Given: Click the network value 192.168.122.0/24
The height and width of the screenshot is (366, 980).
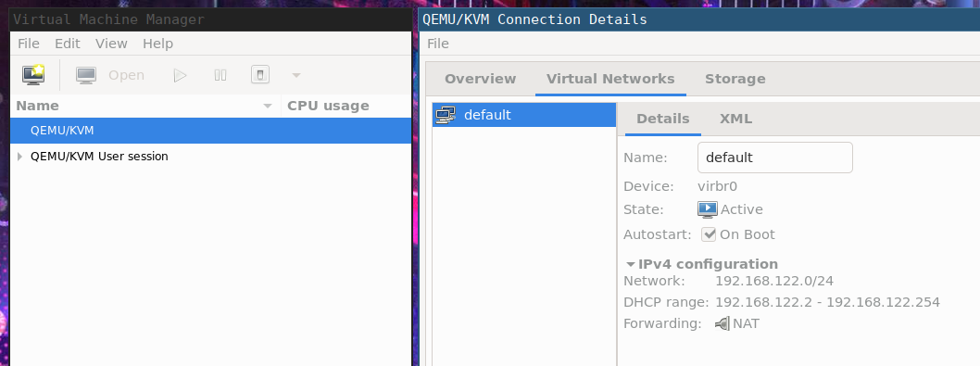Looking at the screenshot, I should [x=774, y=281].
